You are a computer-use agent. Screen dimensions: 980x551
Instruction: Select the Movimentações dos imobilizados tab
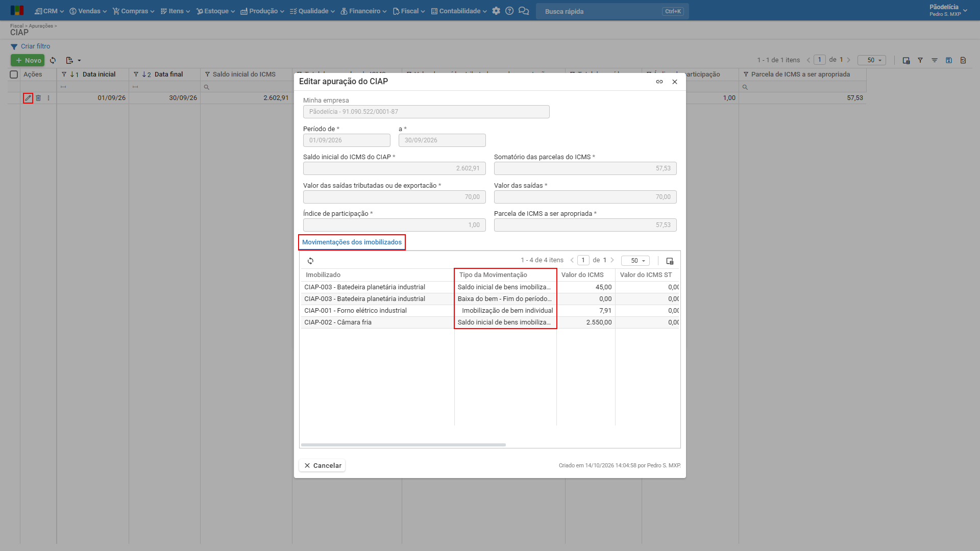click(352, 242)
